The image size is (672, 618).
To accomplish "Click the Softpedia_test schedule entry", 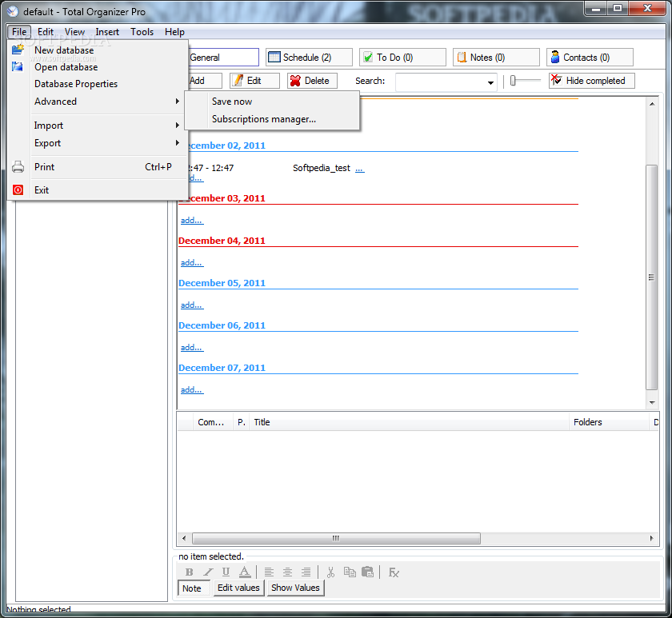I will [322, 168].
